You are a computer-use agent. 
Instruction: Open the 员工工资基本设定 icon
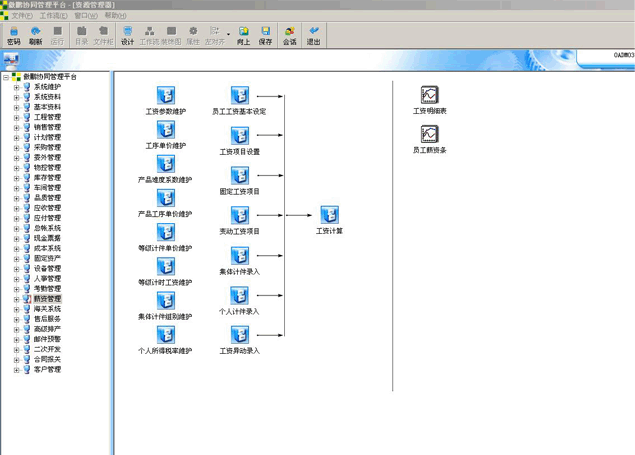[x=240, y=96]
